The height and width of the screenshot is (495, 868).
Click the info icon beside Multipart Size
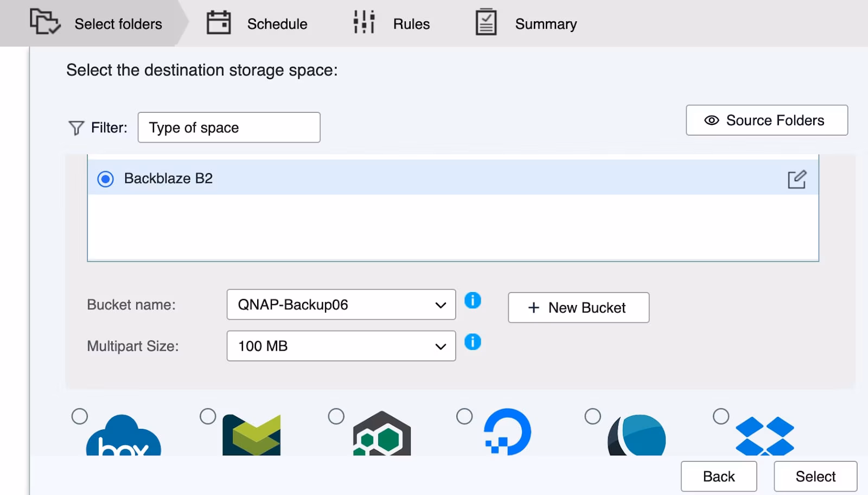pos(473,342)
